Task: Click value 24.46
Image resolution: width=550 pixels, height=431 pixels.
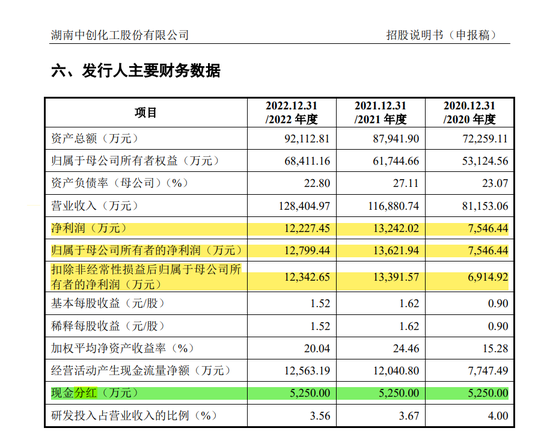Action: [x=406, y=349]
